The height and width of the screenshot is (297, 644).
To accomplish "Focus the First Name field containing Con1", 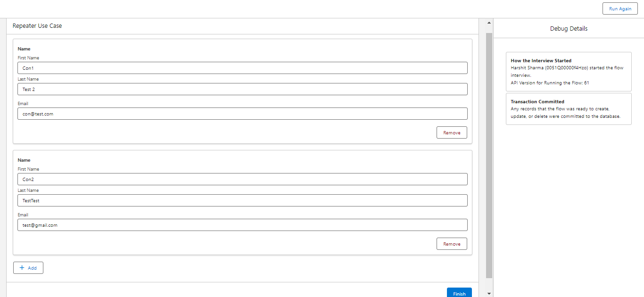I will (242, 68).
